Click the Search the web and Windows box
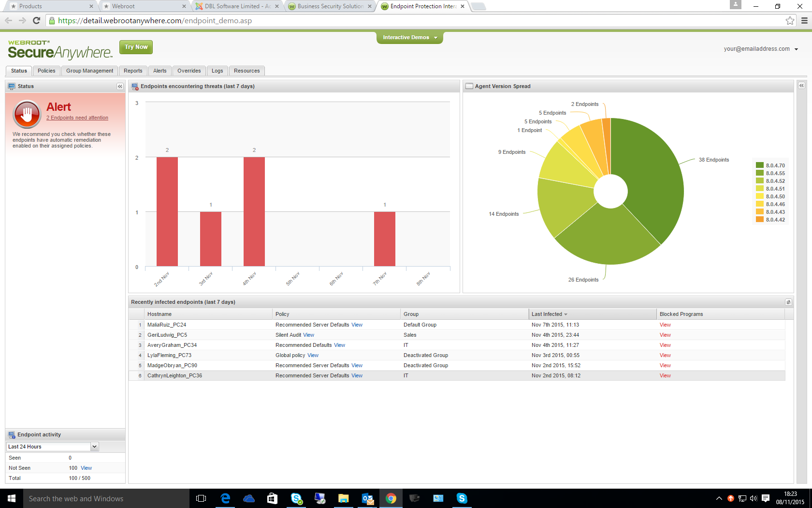 tap(106, 498)
